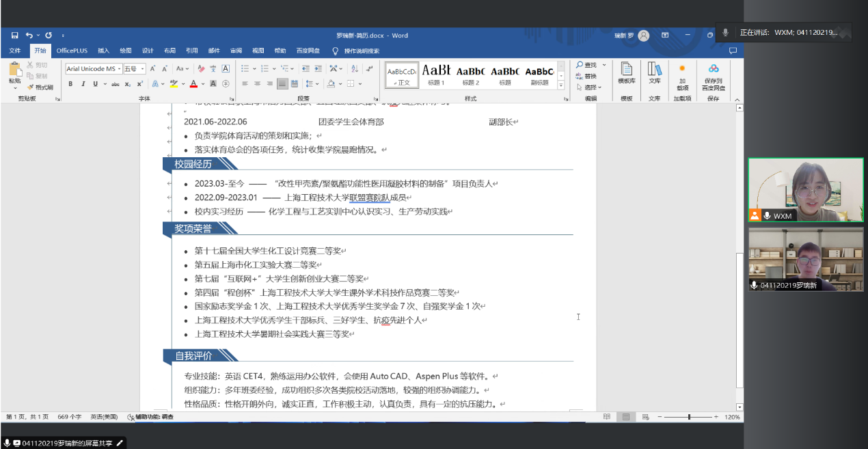
Task: Click the zoom slider in status bar
Action: [689, 417]
